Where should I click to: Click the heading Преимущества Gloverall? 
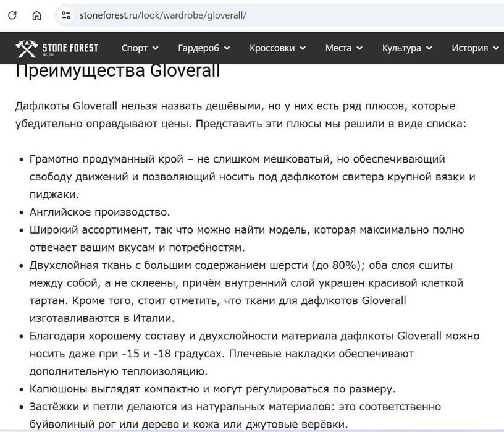[x=117, y=71]
